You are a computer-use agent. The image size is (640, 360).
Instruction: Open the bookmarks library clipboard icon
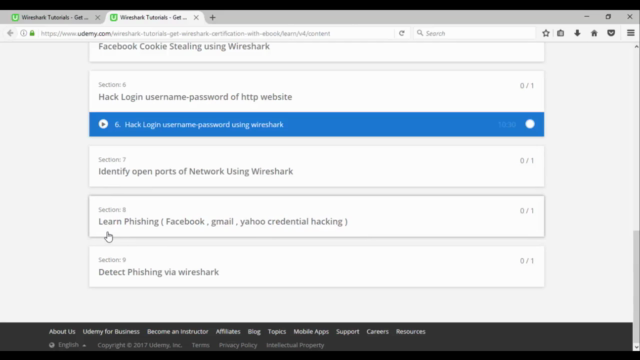560,33
